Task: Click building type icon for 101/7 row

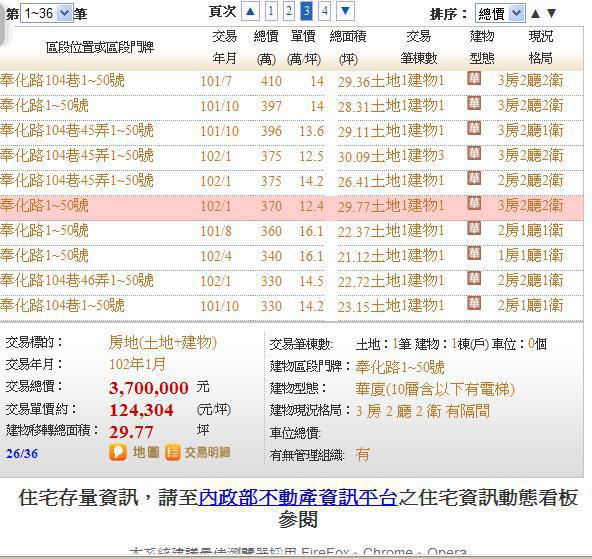Action: 474,79
